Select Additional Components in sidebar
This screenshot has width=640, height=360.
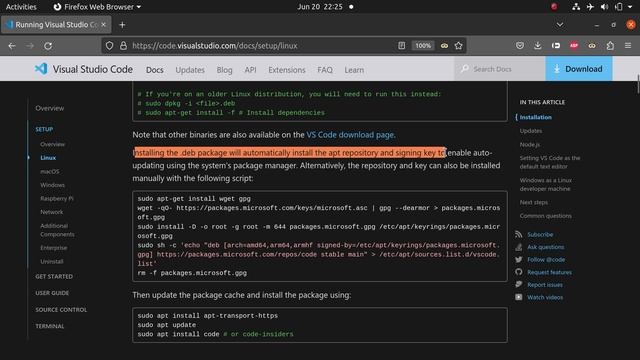[57, 230]
